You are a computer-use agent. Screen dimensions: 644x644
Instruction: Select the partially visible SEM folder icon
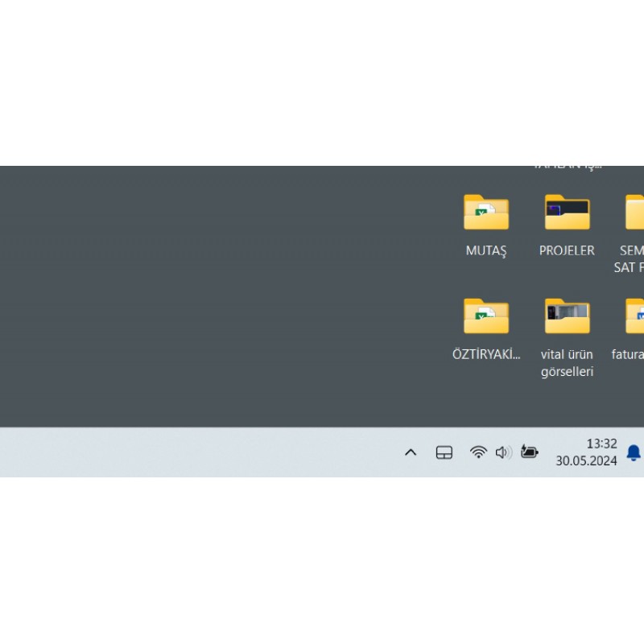[x=635, y=213]
